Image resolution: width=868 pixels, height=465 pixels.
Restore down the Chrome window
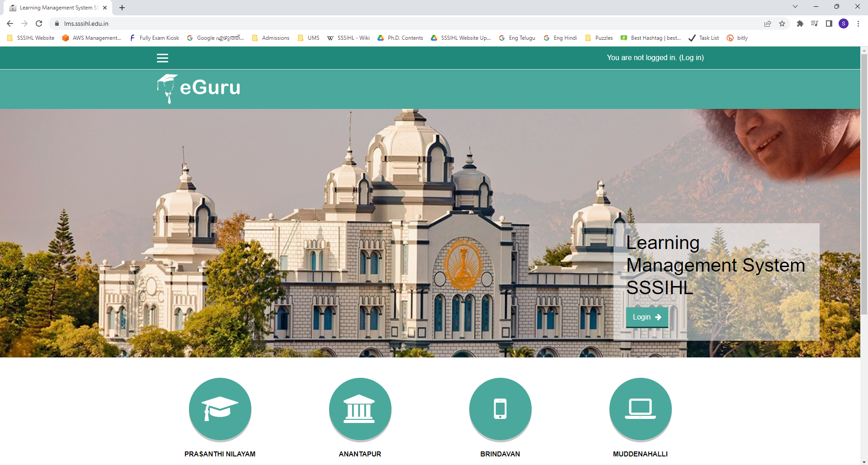point(837,6)
